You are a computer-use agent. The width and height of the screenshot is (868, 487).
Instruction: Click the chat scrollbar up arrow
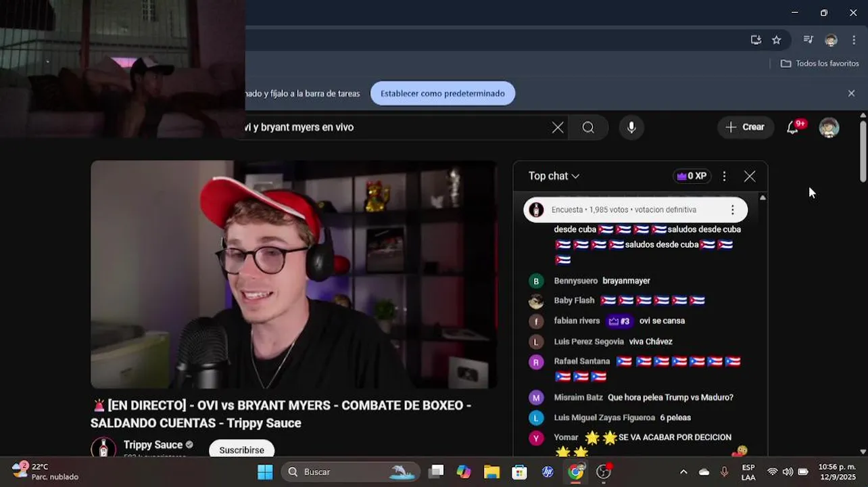(x=763, y=198)
